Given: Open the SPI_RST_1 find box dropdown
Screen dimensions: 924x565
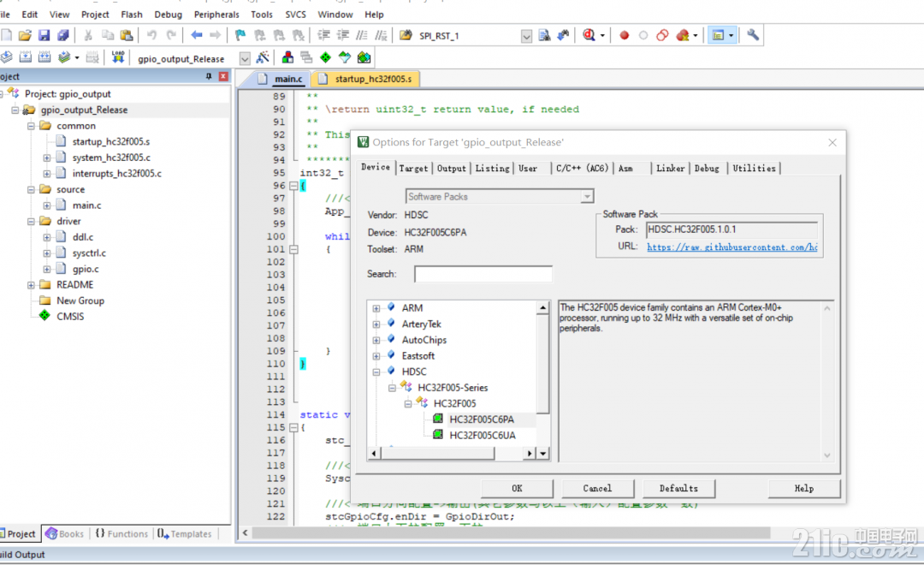Looking at the screenshot, I should [526, 36].
